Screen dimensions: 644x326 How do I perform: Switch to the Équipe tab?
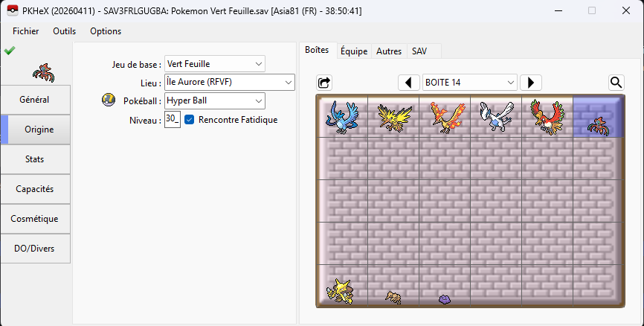(x=353, y=51)
